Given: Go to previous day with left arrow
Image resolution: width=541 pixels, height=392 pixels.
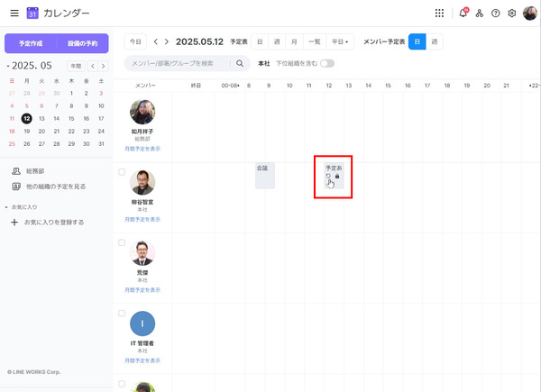Looking at the screenshot, I should (156, 41).
